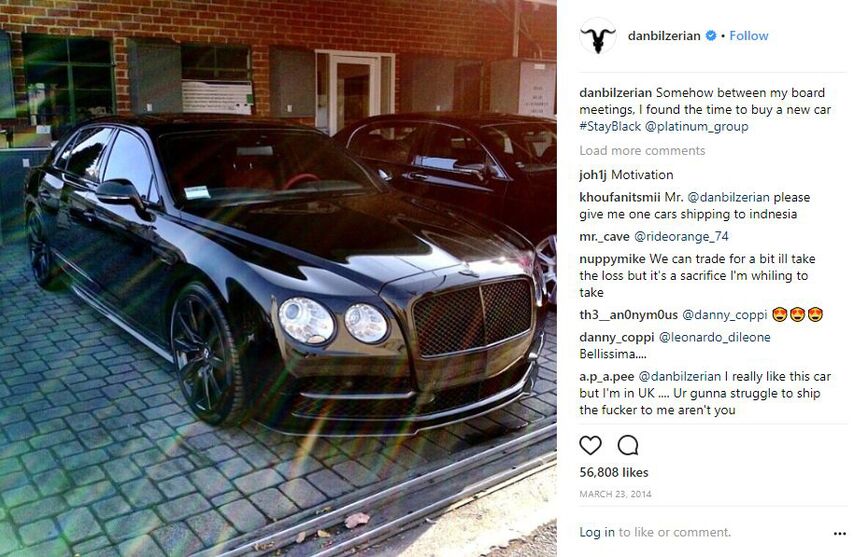Open commenter joh1j's profile
Image resolution: width=854 pixels, height=557 pixels.
pos(593,175)
